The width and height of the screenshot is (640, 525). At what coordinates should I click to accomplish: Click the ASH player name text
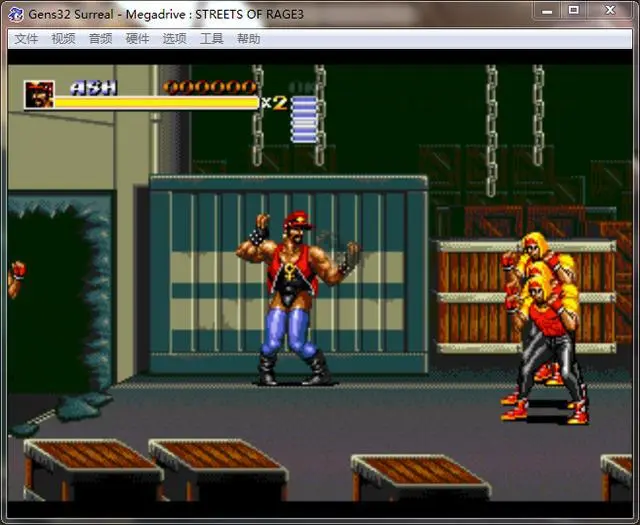(94, 88)
